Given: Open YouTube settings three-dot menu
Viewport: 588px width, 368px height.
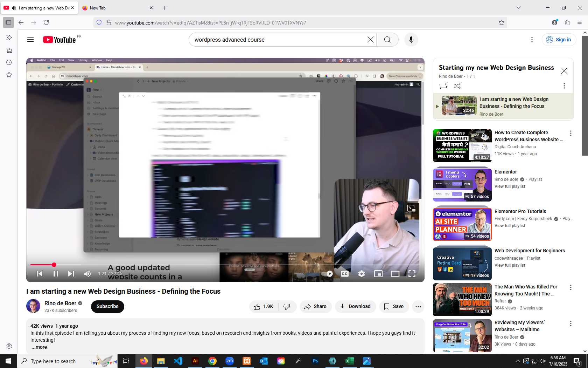Looking at the screenshot, I should [x=532, y=40].
